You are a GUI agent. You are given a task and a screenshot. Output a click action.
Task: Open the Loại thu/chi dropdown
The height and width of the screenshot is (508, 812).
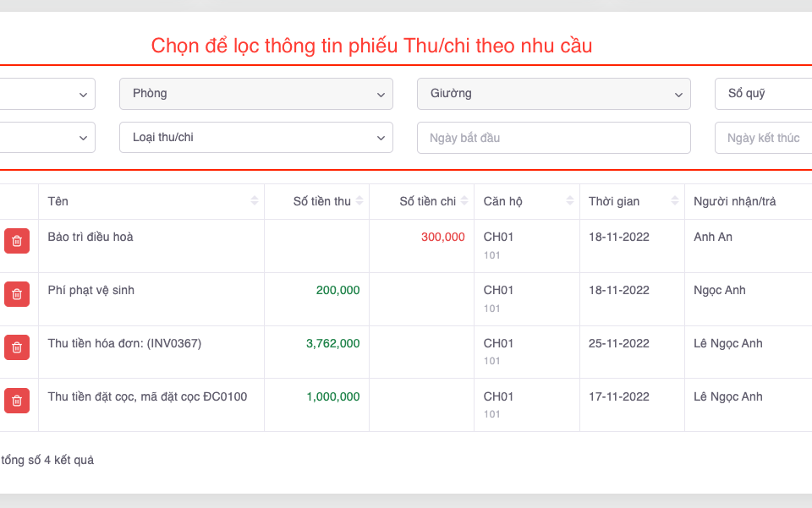pyautogui.click(x=255, y=138)
